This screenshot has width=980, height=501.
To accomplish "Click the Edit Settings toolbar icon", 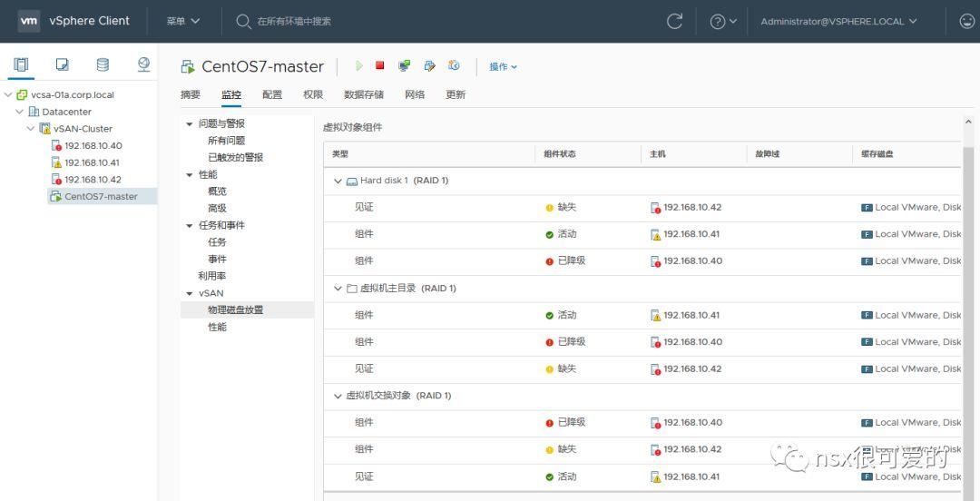I will point(429,65).
